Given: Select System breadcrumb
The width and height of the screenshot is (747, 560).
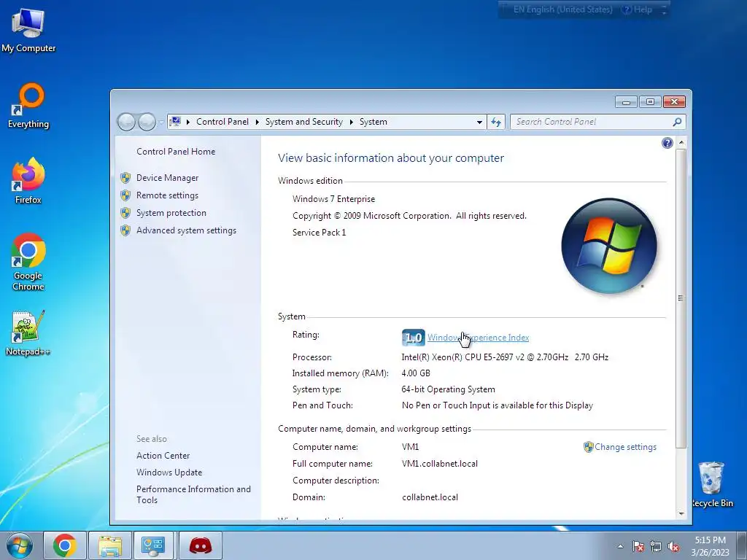Looking at the screenshot, I should [x=373, y=122].
